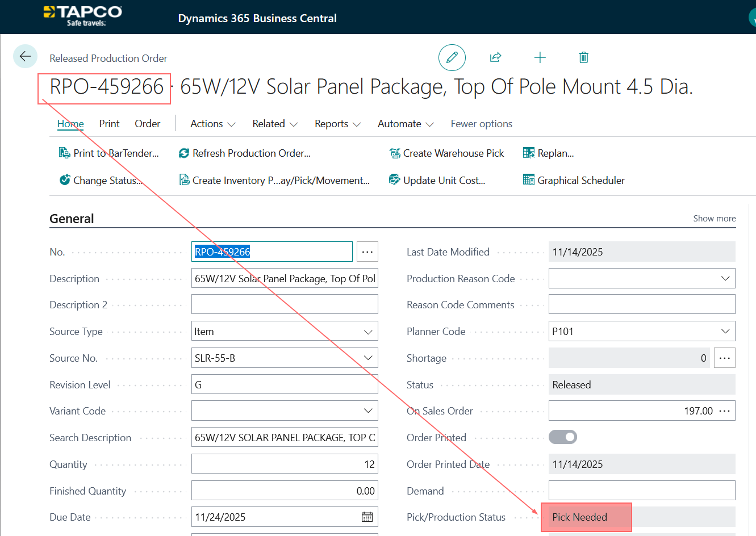Click the Status value Released
This screenshot has height=536, width=756.
(x=642, y=384)
